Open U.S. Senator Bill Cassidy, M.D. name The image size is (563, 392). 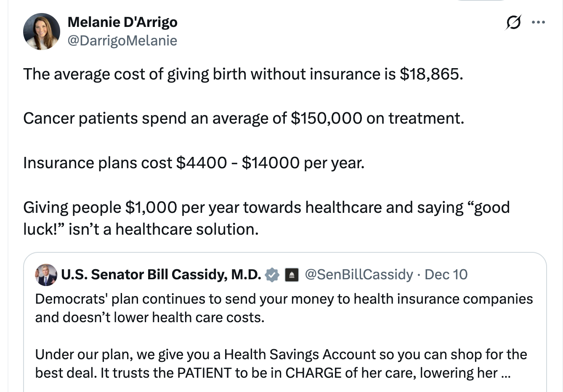(x=161, y=274)
